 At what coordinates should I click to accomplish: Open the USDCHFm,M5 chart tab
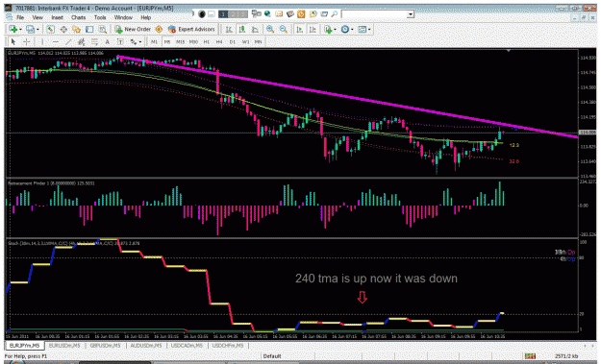click(x=228, y=346)
